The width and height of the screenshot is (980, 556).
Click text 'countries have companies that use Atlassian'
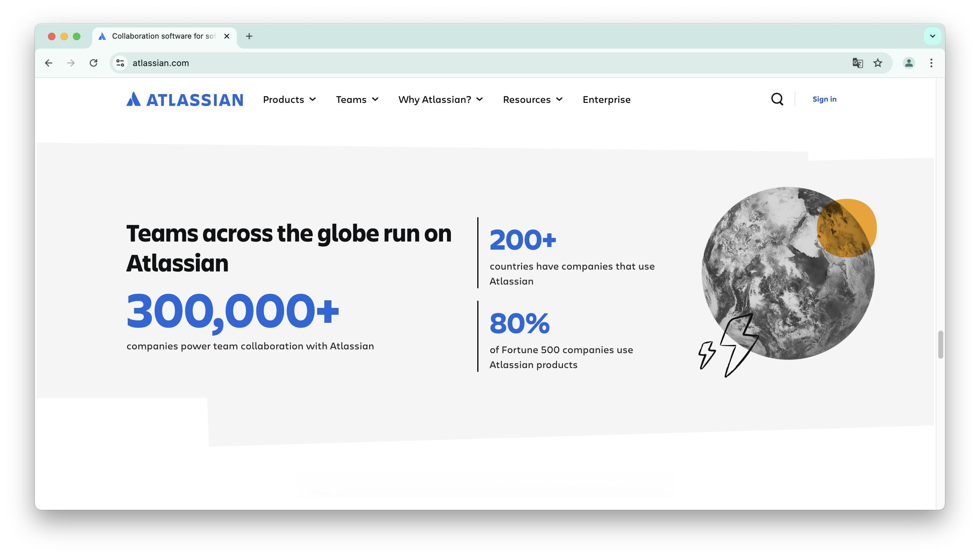tap(572, 274)
